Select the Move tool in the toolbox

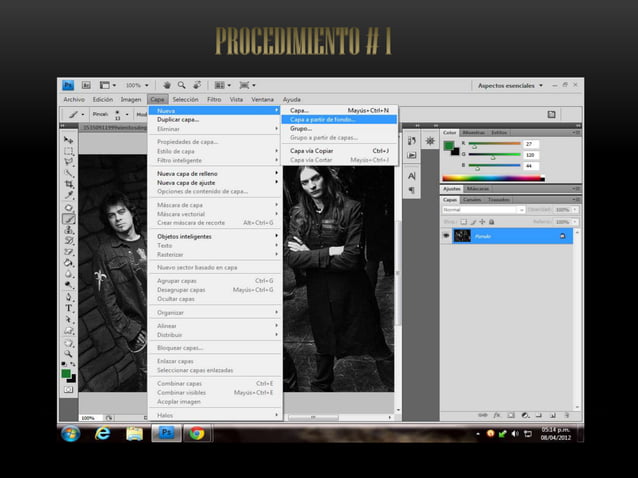pyautogui.click(x=68, y=140)
